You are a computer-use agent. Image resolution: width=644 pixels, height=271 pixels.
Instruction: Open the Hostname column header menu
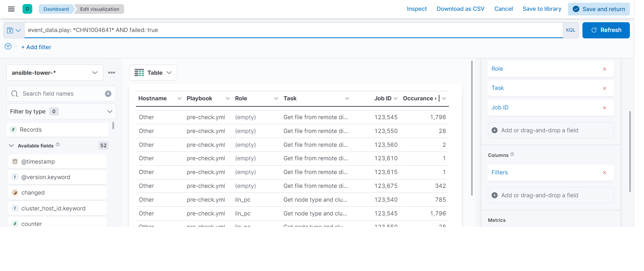point(179,99)
